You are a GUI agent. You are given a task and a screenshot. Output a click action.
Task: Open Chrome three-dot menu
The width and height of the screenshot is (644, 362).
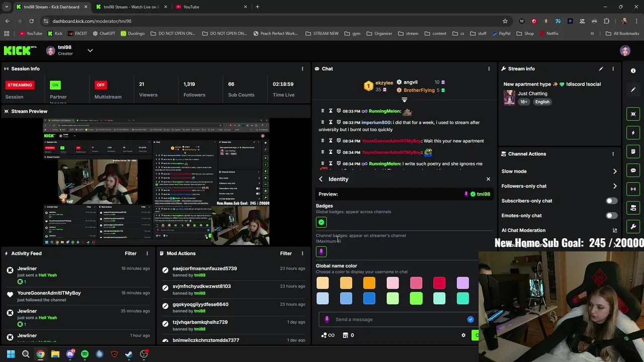[x=636, y=21]
